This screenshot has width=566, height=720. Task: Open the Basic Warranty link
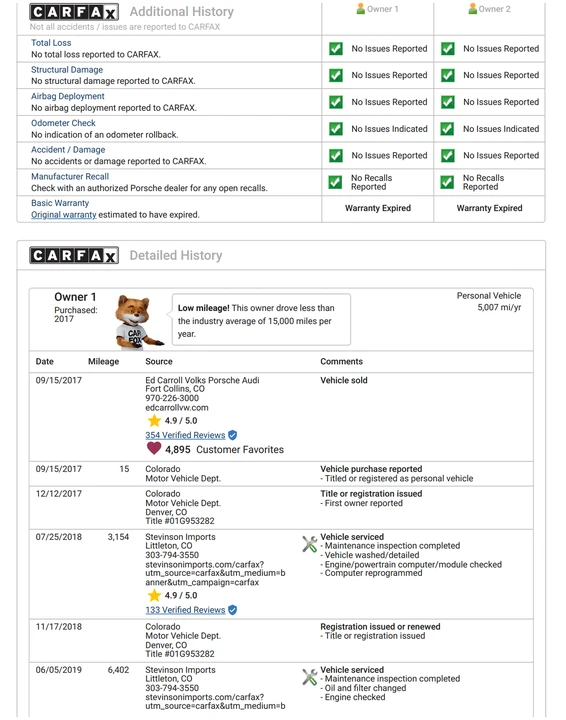(x=60, y=203)
